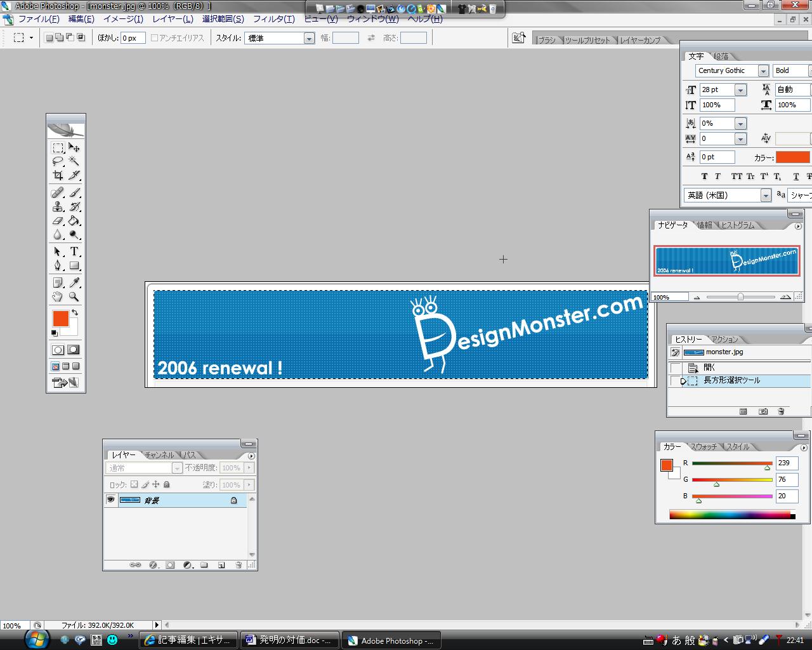The height and width of the screenshot is (650, 812).
Task: Select the Healing Brush tool
Action: 58,192
